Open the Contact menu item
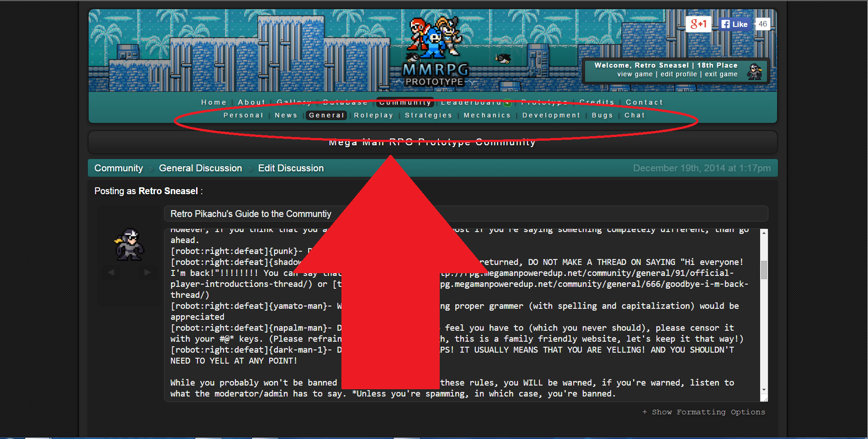 coord(644,102)
